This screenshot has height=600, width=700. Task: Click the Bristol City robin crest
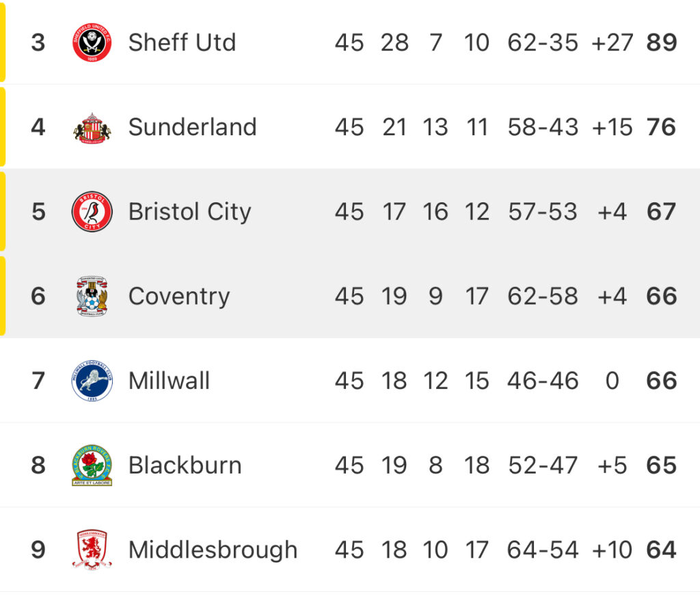point(92,212)
